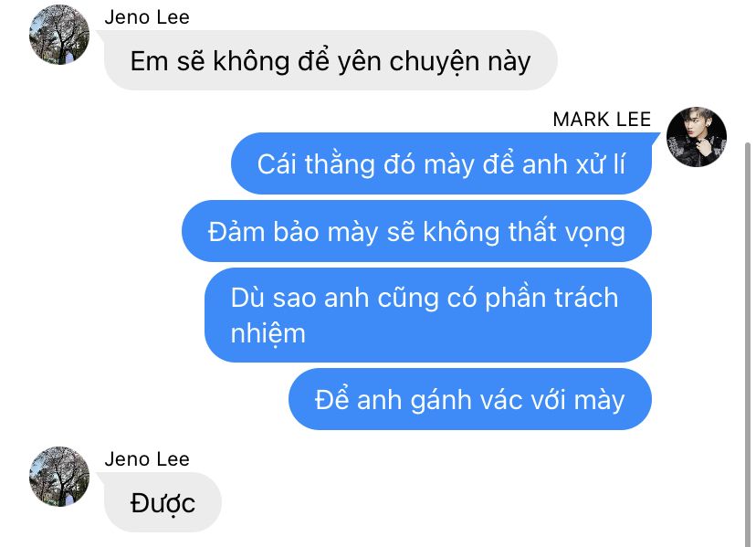756x547 pixels.
Task: Click message 'Đảm bảo mày sẽ không thất vọng'
Action: [416, 231]
